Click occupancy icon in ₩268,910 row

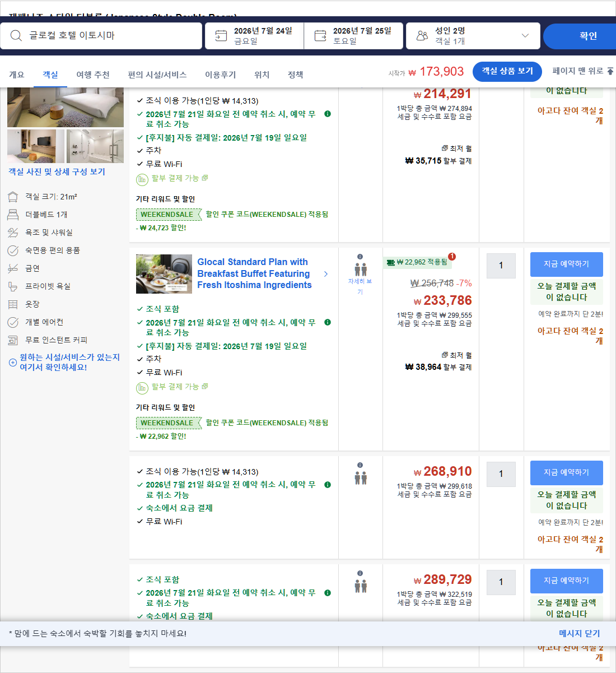tap(361, 478)
